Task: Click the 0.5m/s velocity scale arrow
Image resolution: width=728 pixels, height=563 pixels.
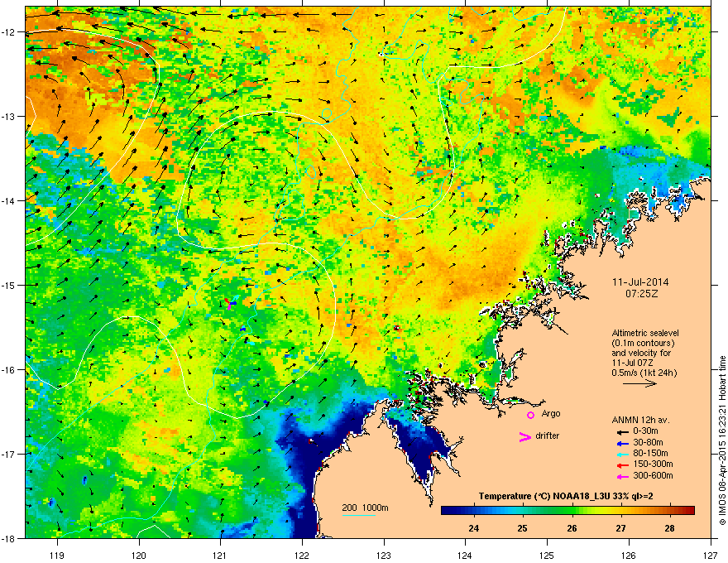Action: pos(639,383)
